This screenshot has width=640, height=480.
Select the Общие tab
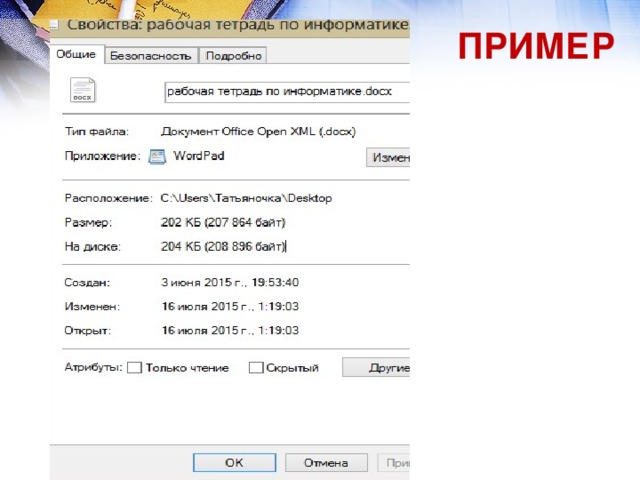pyautogui.click(x=76, y=55)
